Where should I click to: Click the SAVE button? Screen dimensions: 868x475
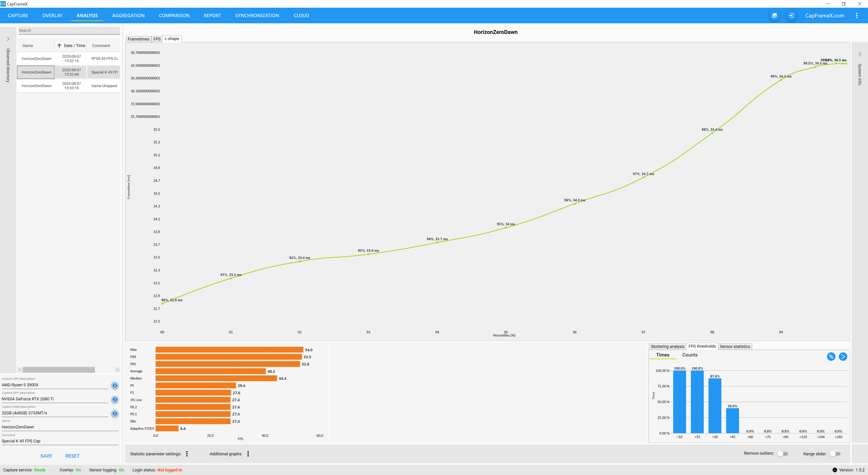coord(46,456)
